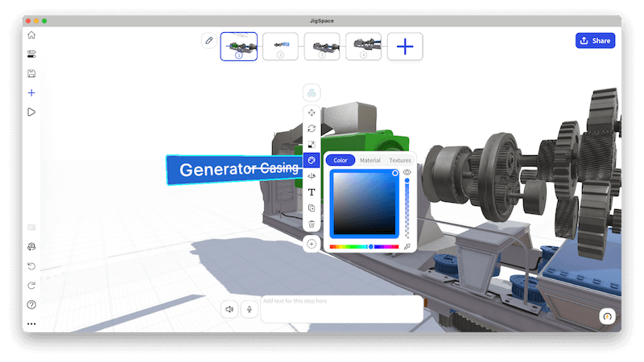Screen dimensions: 644x362
Task: Toggle visibility eye in color panel
Action: 407,172
